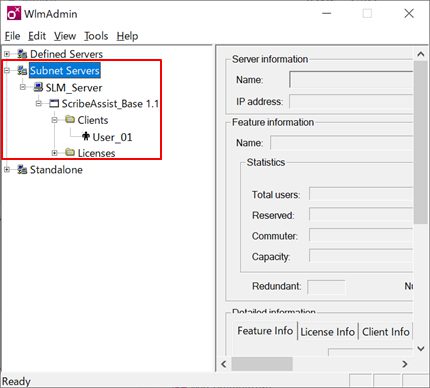Screen dimensions: 430x388
Task: Click the WlmAdmin application icon in title bar
Action: pyautogui.click(x=14, y=13)
